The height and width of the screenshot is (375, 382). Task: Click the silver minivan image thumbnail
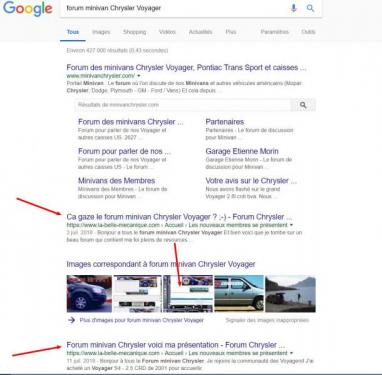point(239,294)
